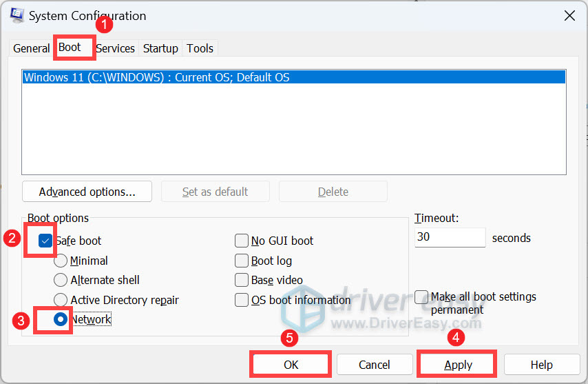588x384 pixels.
Task: Check the Boot log option
Action: tap(242, 261)
